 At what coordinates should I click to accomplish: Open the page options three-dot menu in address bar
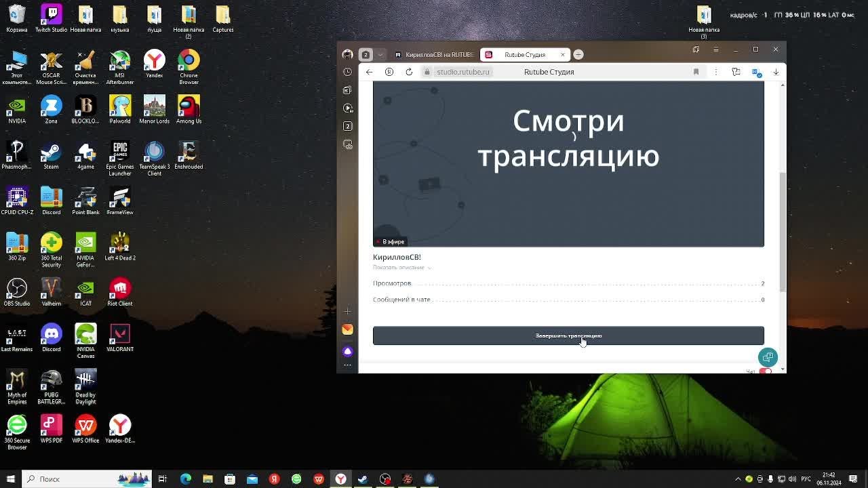[715, 72]
